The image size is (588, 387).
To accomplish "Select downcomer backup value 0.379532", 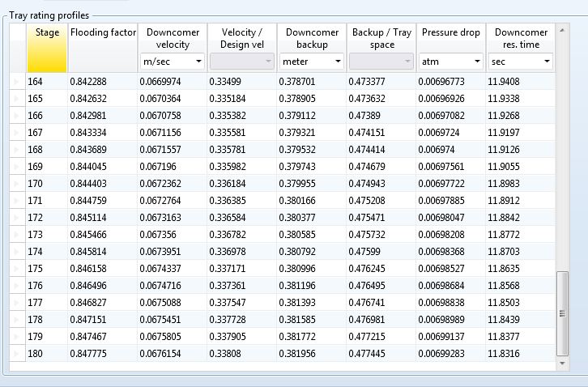I will [x=312, y=149].
